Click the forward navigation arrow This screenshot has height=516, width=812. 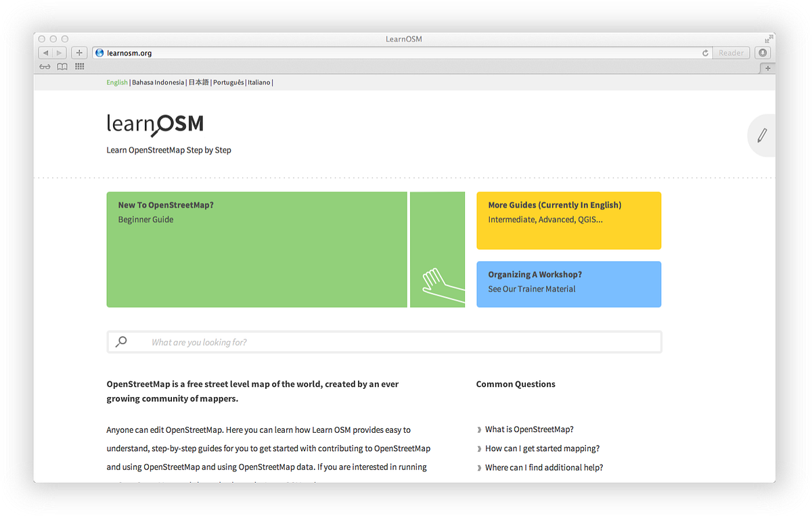59,52
